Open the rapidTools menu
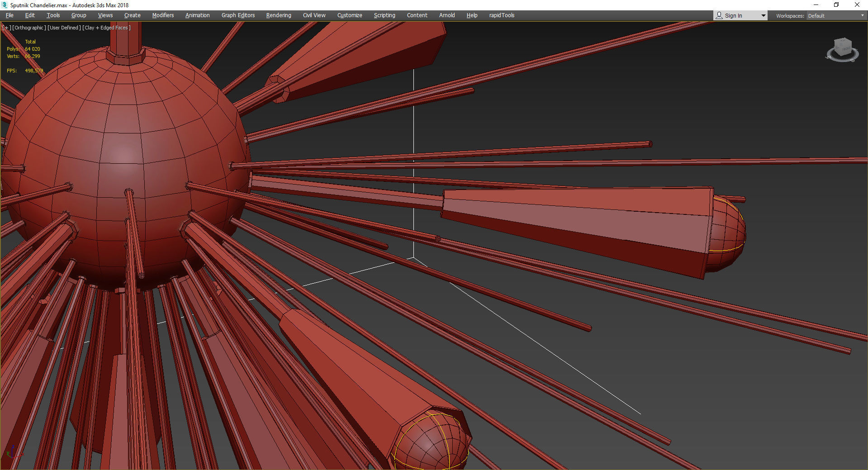This screenshot has height=470, width=868. coord(502,15)
